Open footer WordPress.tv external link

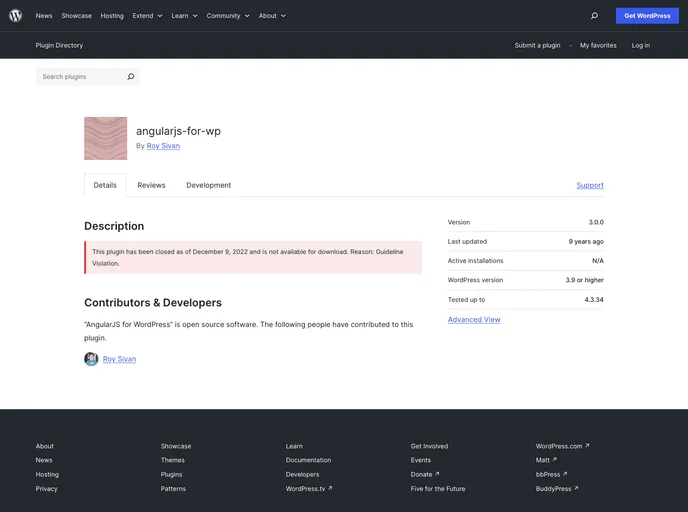309,489
